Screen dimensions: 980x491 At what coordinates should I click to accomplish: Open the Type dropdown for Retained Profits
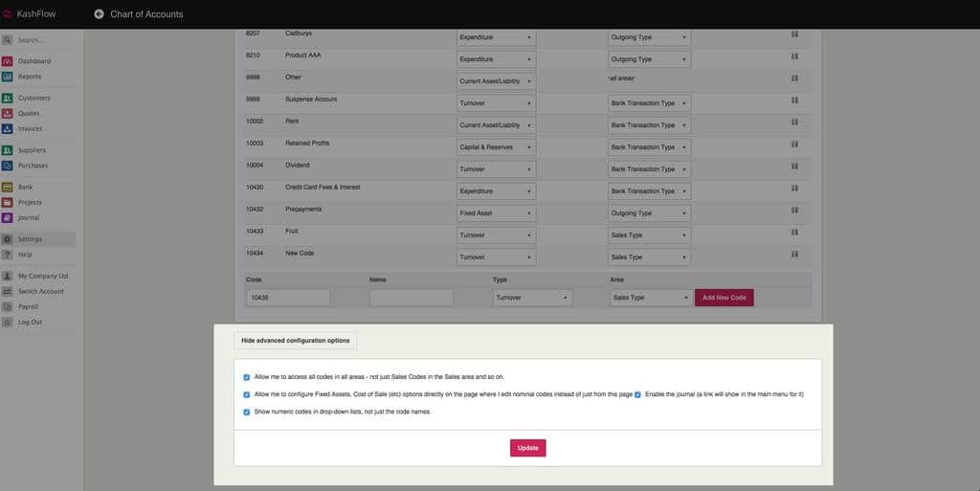(496, 147)
